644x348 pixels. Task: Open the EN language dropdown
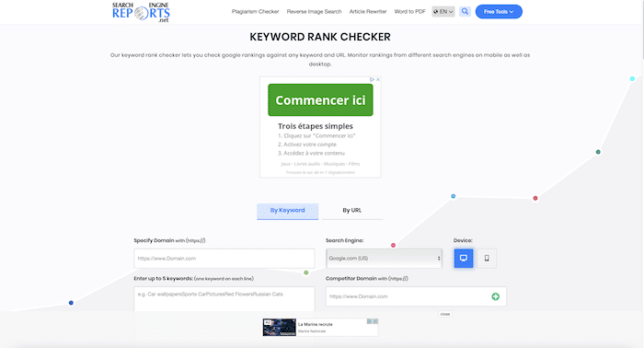443,11
